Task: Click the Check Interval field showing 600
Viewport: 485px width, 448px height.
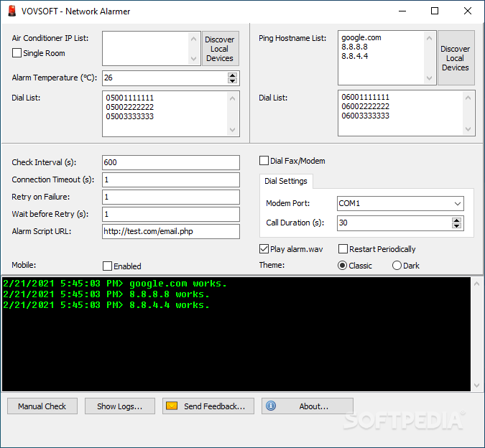Action: pyautogui.click(x=171, y=162)
